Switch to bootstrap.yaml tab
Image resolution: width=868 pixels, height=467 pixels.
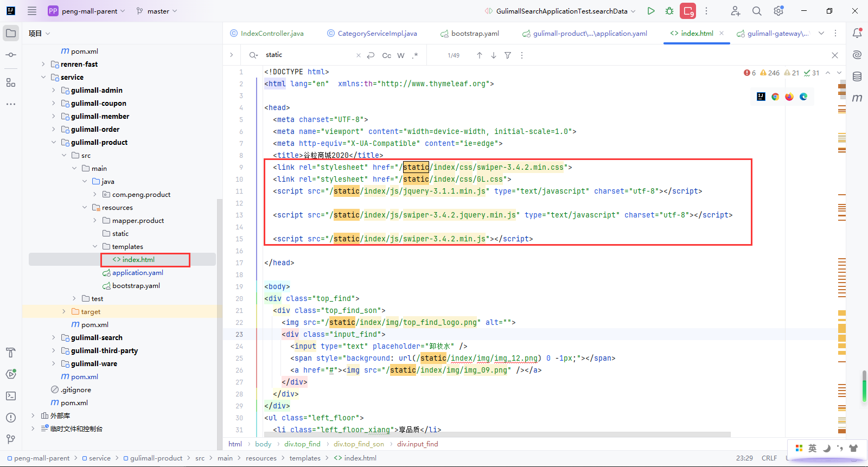pos(470,33)
